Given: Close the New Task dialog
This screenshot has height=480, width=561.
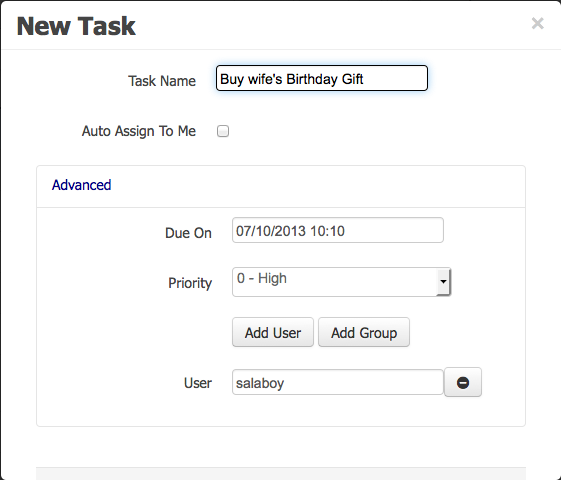Looking at the screenshot, I should [x=537, y=24].
